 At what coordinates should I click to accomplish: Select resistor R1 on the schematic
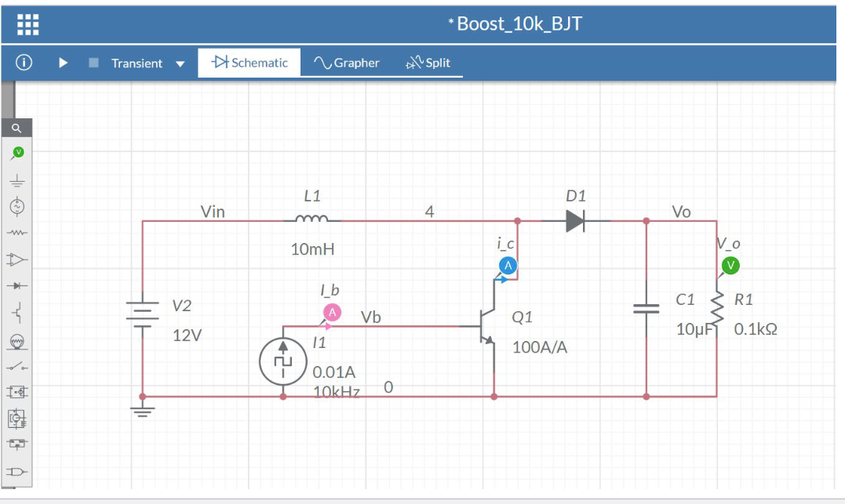[717, 309]
